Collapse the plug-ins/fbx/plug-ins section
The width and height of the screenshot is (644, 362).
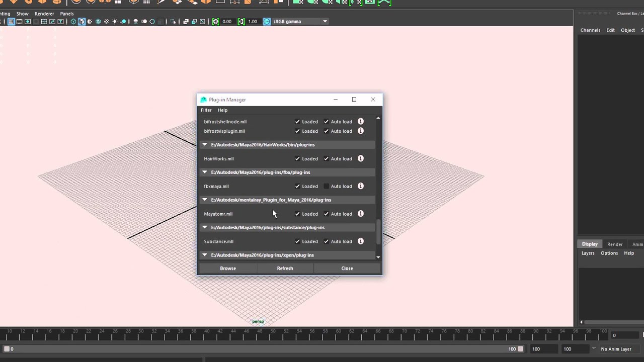coord(205,172)
